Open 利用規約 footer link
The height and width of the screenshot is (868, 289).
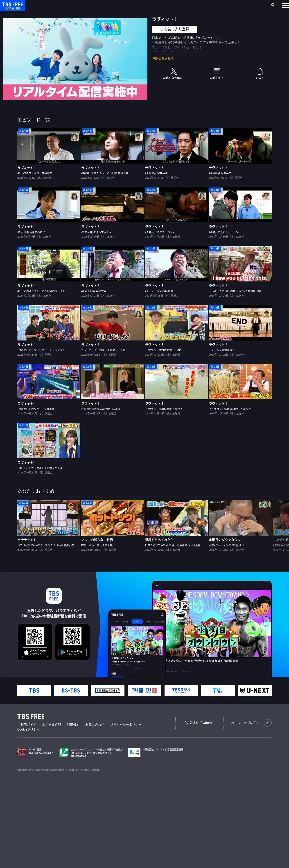(73, 725)
